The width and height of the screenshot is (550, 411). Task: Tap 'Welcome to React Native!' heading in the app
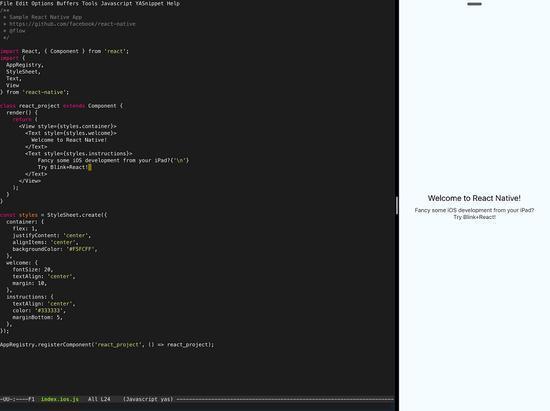[474, 198]
